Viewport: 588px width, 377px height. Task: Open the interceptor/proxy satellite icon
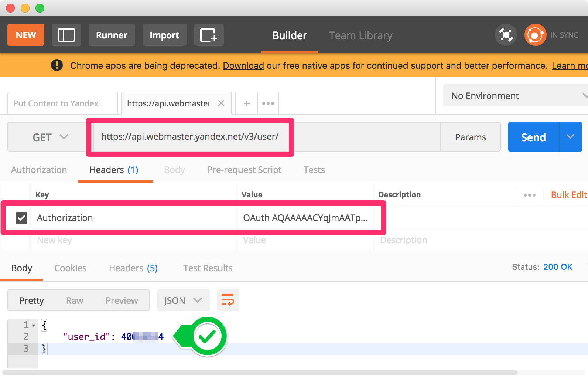[506, 35]
